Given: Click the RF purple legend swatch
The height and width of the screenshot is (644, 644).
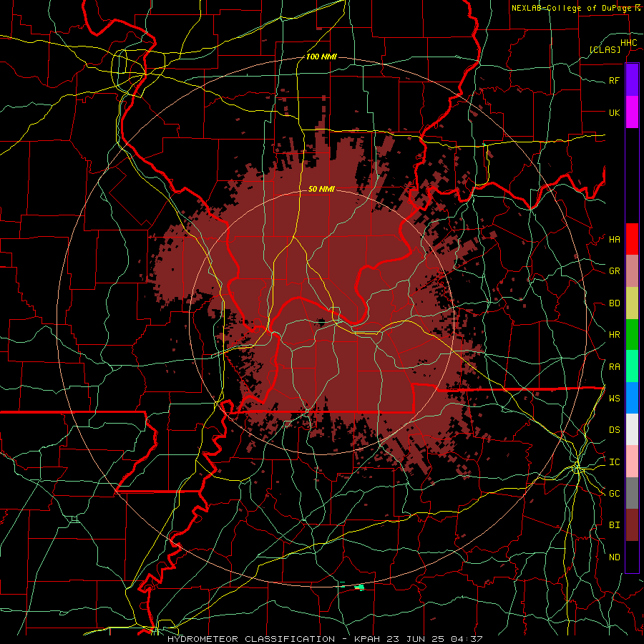Looking at the screenshot, I should click(x=632, y=80).
